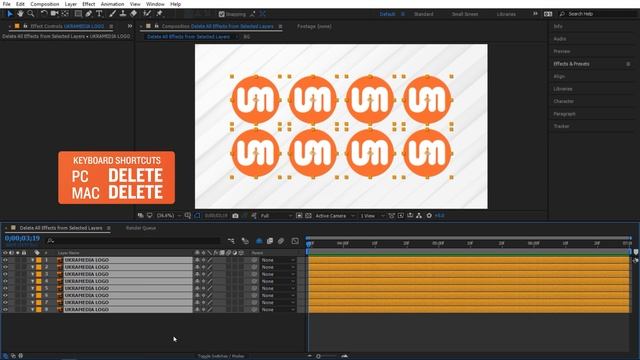Select the Clone Stamp tool
This screenshot has width=640, height=360.
(123, 13)
